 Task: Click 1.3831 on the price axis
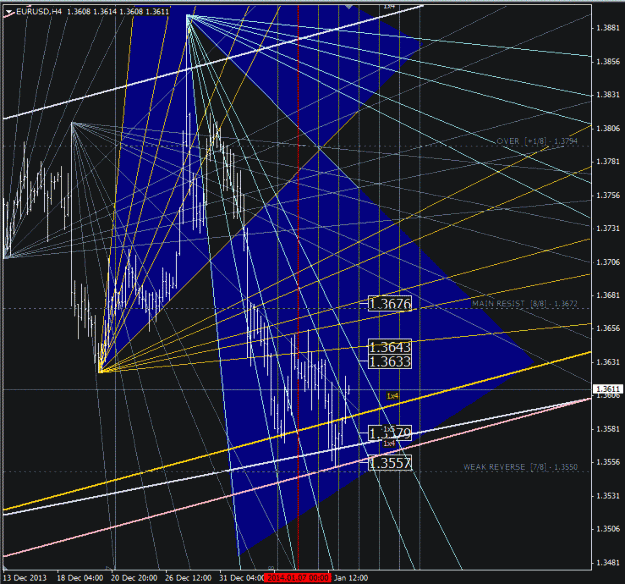[x=608, y=94]
